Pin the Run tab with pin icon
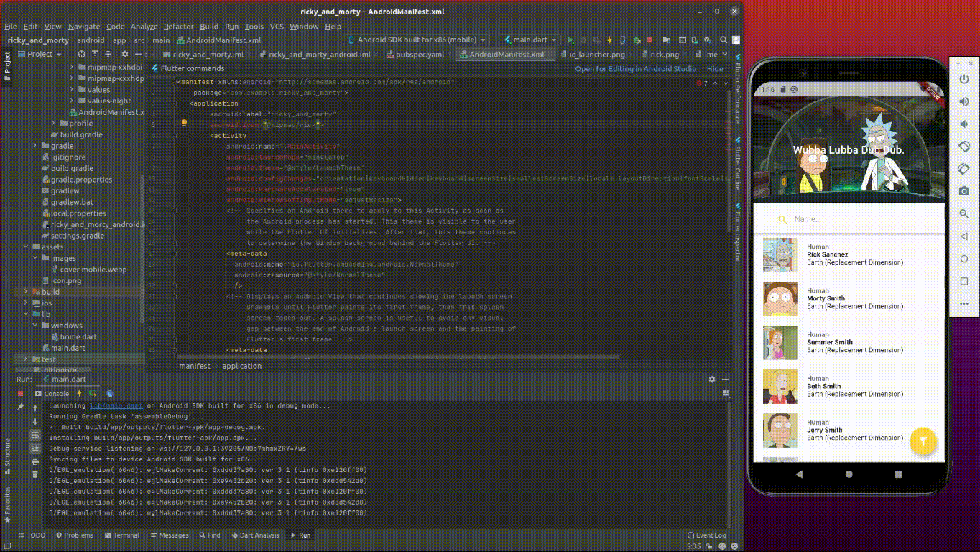 click(20, 408)
